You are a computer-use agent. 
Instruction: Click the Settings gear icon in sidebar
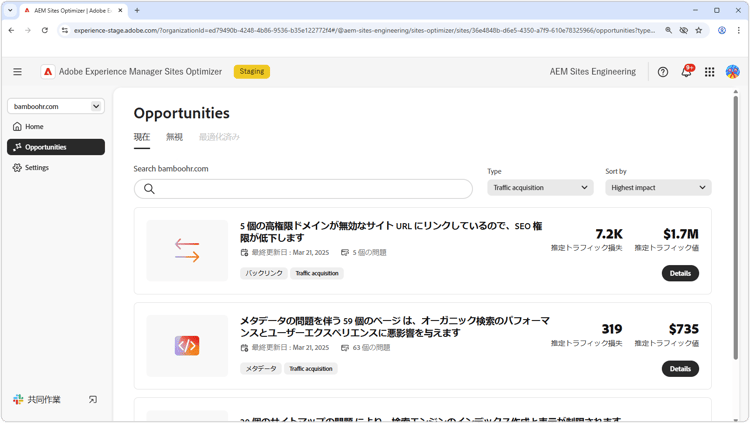coord(17,167)
